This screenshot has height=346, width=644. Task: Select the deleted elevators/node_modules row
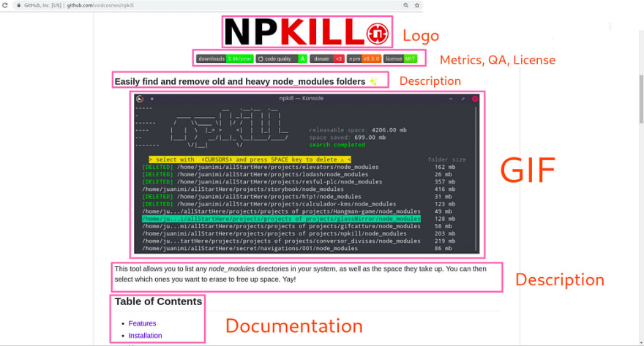tap(260, 167)
